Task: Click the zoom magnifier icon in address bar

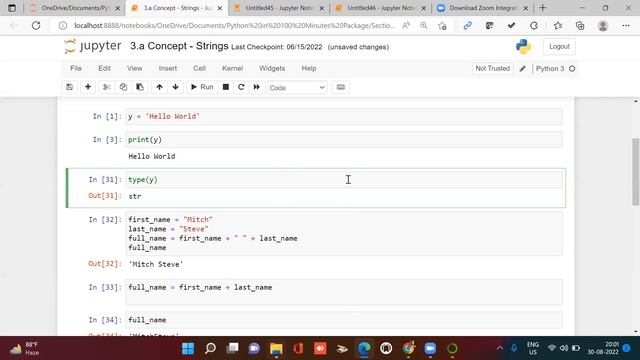Action: (424, 26)
